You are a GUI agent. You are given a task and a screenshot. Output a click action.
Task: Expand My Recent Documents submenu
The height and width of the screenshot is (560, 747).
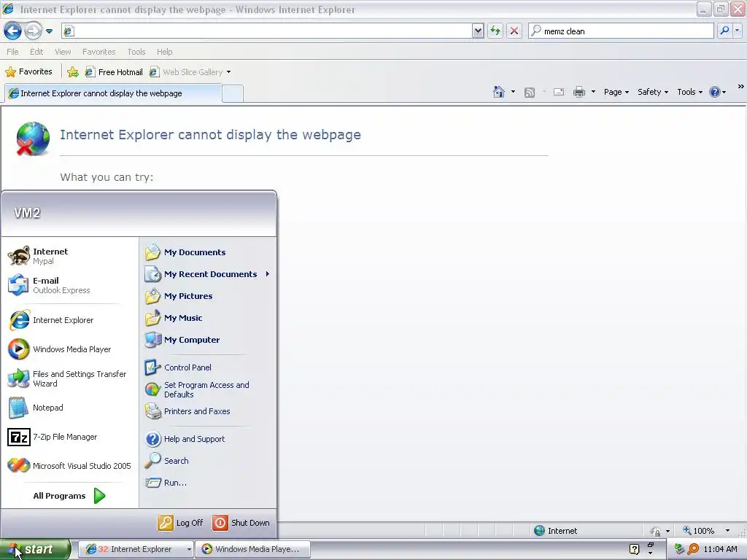[x=208, y=274]
